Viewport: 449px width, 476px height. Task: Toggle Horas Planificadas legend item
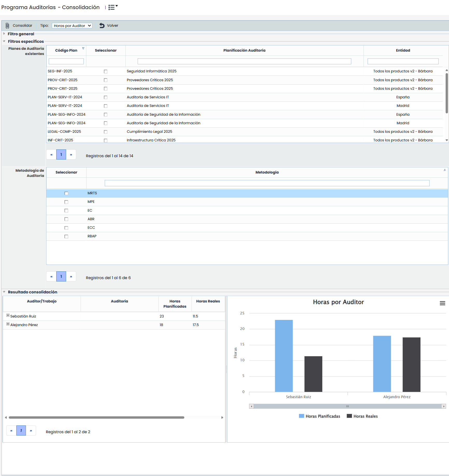319,416
